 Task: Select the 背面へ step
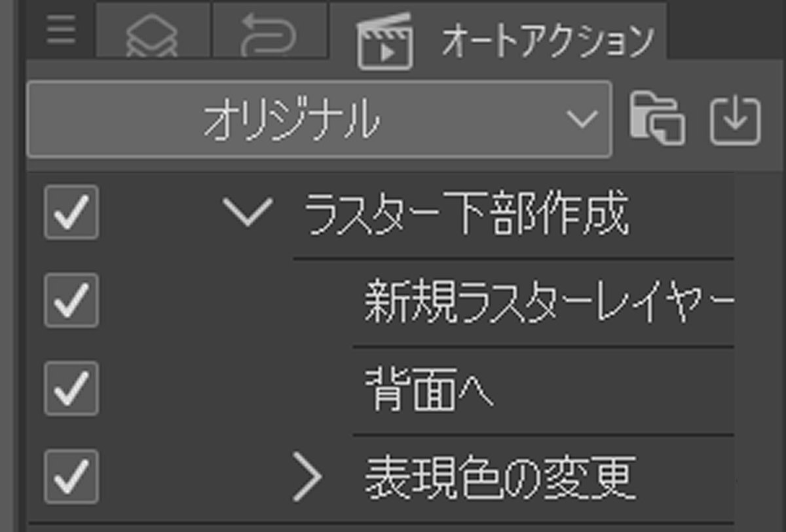click(x=429, y=391)
